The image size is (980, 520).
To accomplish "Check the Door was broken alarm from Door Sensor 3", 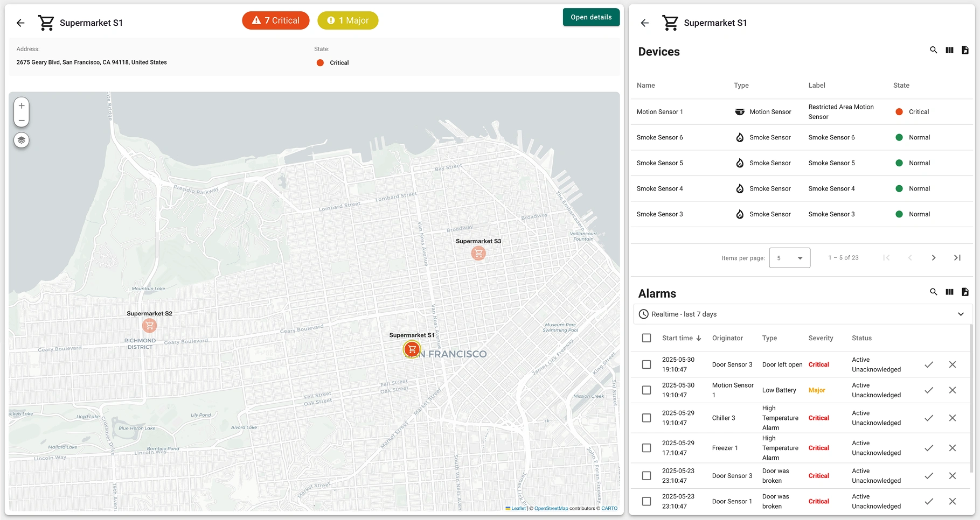I will pos(646,476).
